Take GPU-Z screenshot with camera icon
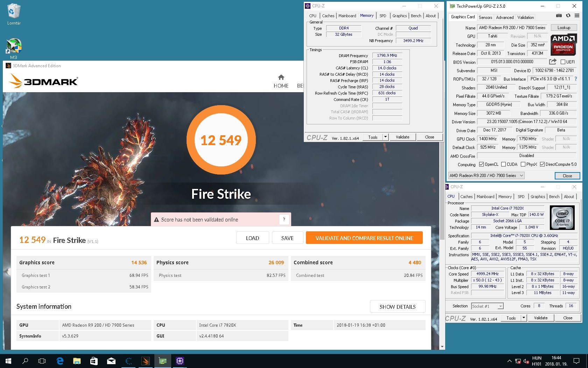Image resolution: width=588 pixels, height=368 pixels. pyautogui.click(x=559, y=15)
